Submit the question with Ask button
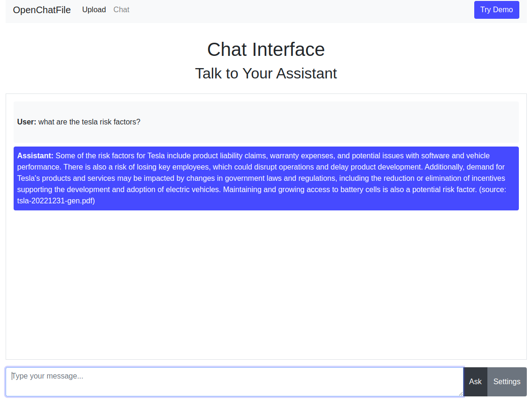This screenshot has width=532, height=418. [x=475, y=382]
